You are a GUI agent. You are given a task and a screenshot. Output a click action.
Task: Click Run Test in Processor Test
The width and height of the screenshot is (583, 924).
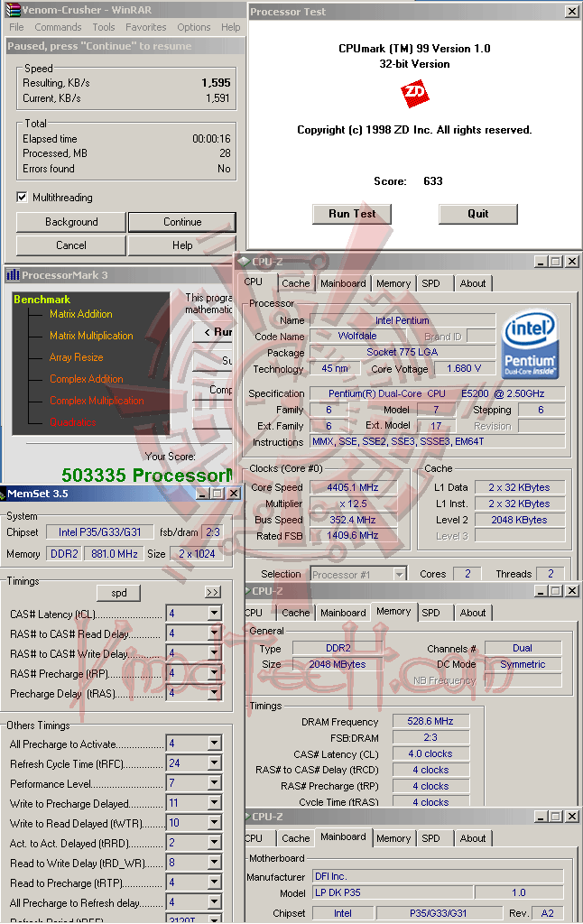coord(352,214)
